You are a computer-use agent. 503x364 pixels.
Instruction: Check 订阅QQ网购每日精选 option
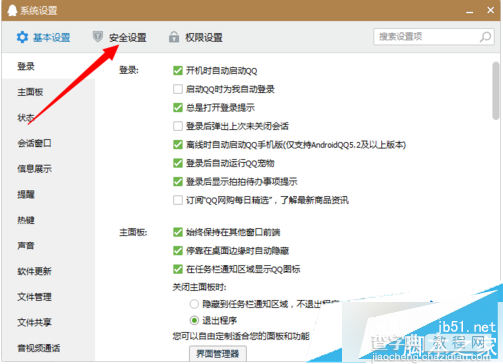(178, 200)
